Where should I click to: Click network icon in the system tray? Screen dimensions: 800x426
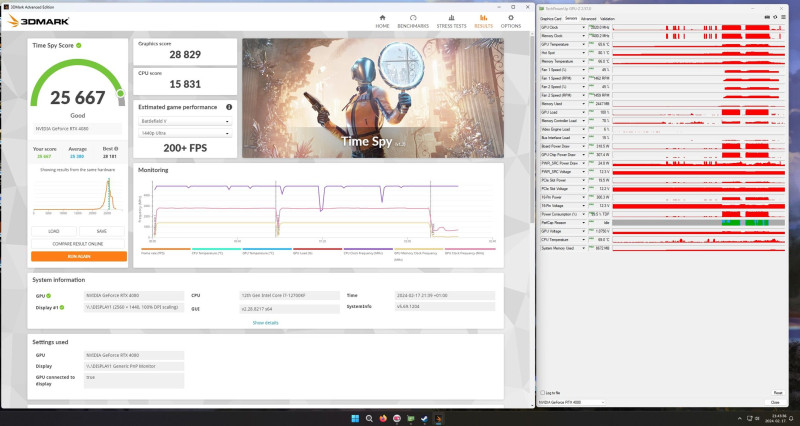[749, 418]
